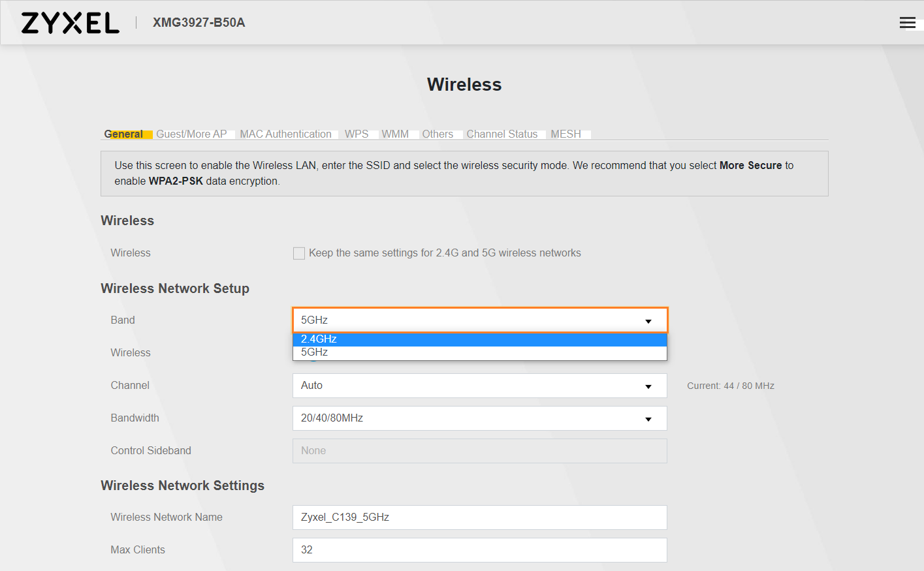View the Channel Status tab
Screen dimensions: 924x571
coord(502,134)
